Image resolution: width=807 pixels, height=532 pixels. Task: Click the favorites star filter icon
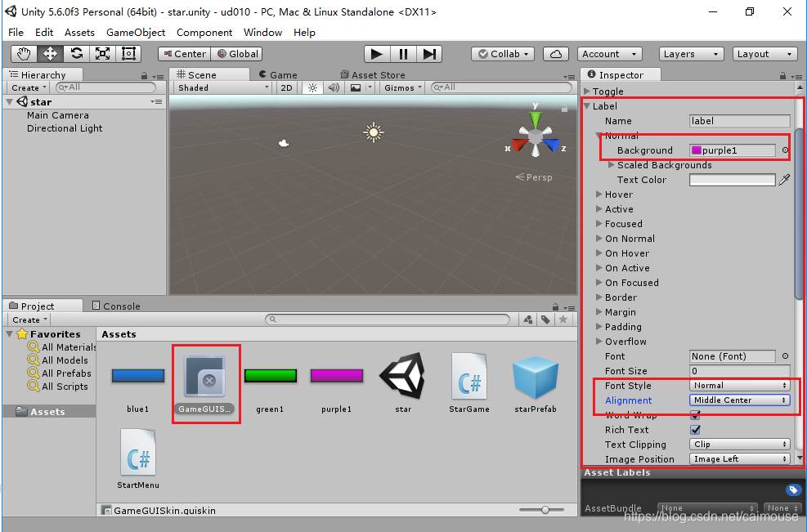coord(563,320)
